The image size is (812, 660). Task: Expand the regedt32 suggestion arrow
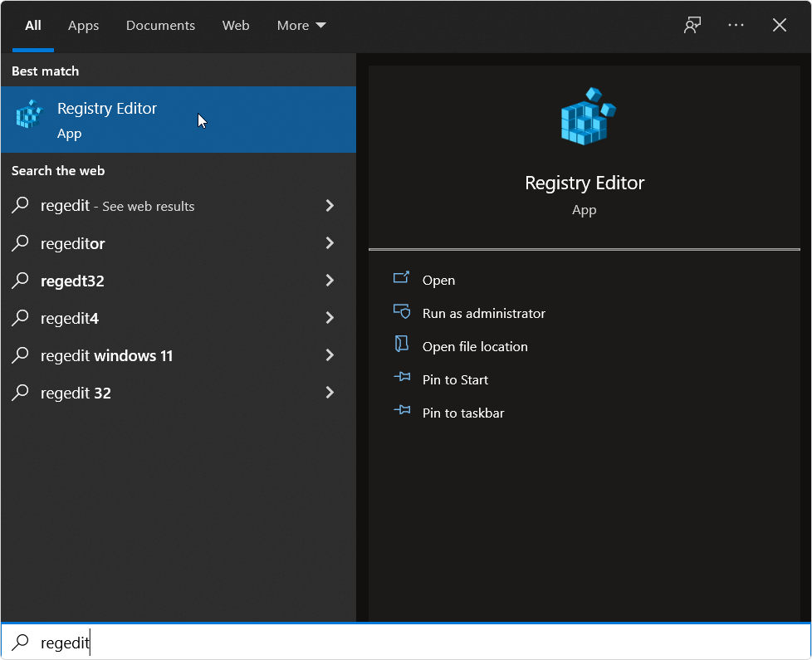(330, 280)
